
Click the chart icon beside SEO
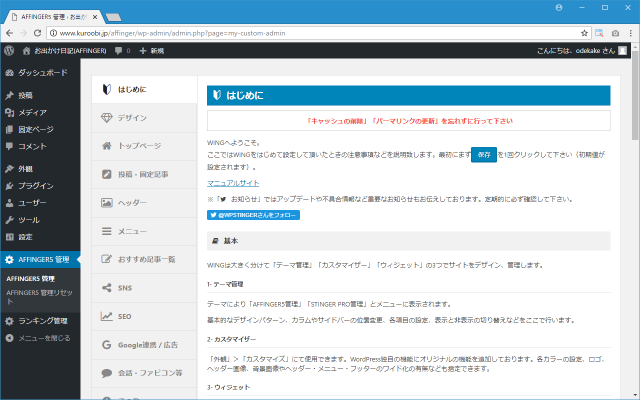[x=107, y=316]
